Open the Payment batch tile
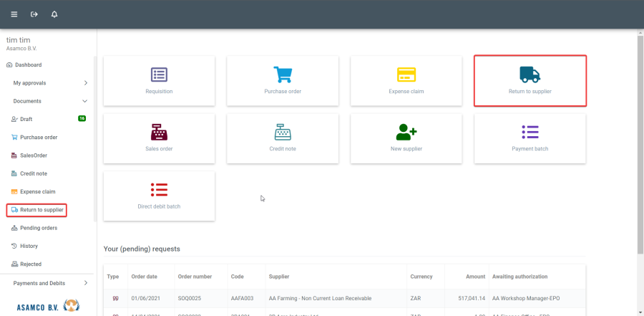Viewport: 644px width, 316px height. [530, 138]
